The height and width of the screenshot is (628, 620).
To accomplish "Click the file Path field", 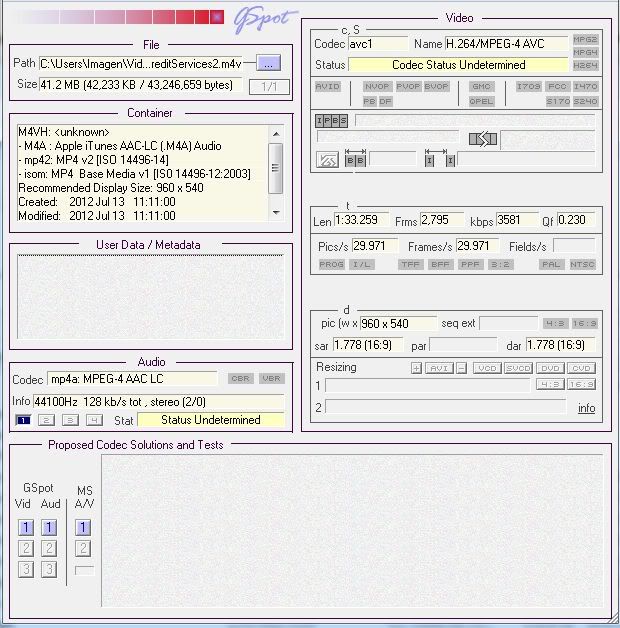I will tap(141, 64).
